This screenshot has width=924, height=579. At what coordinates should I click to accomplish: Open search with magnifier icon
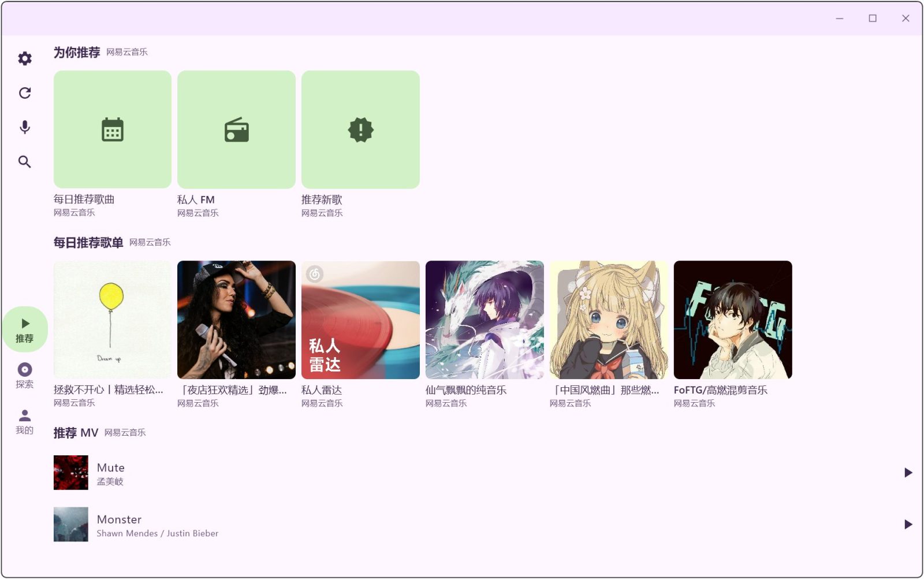(24, 162)
